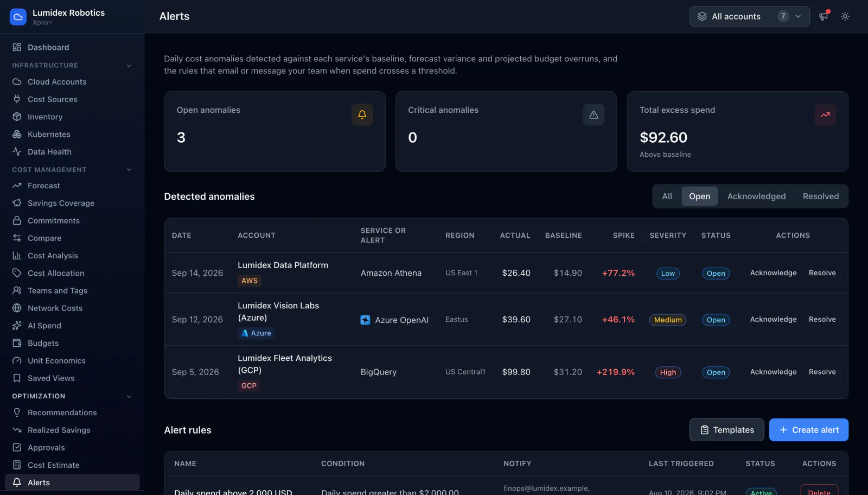Click the trend icon in Total excess spend card

(x=825, y=115)
